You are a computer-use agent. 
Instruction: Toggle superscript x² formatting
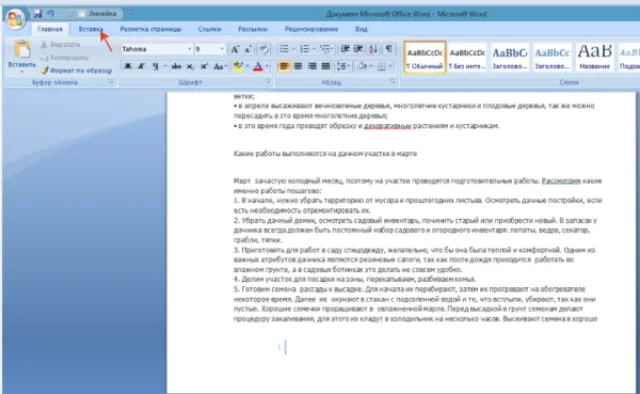204,66
